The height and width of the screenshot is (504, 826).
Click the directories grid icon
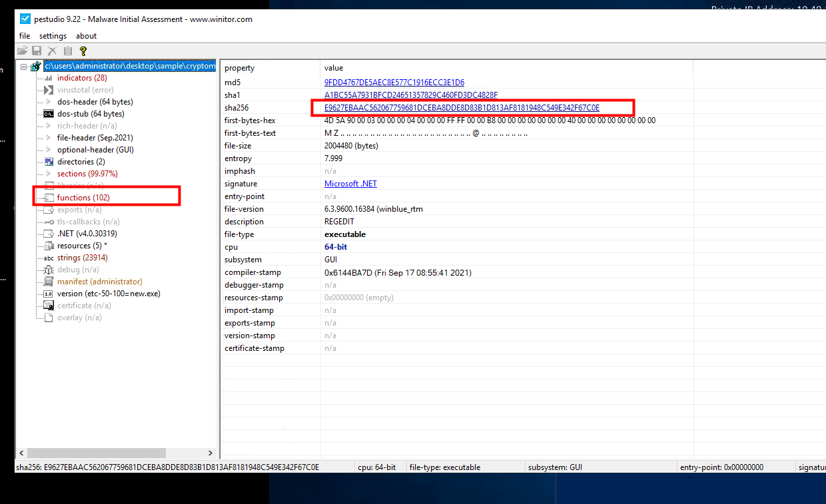coord(48,162)
